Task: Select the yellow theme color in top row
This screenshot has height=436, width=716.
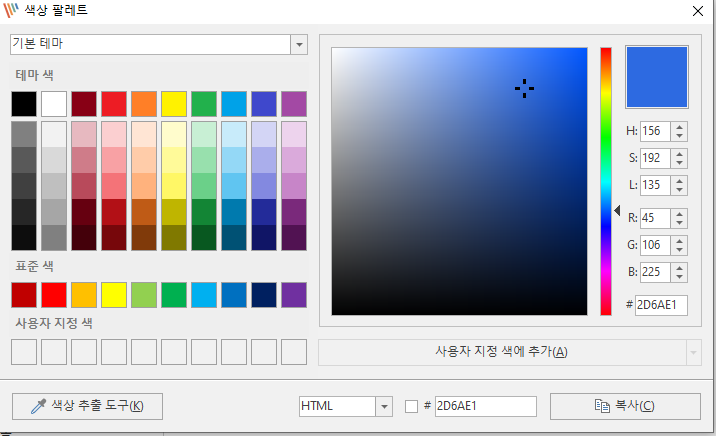Action: pyautogui.click(x=174, y=104)
